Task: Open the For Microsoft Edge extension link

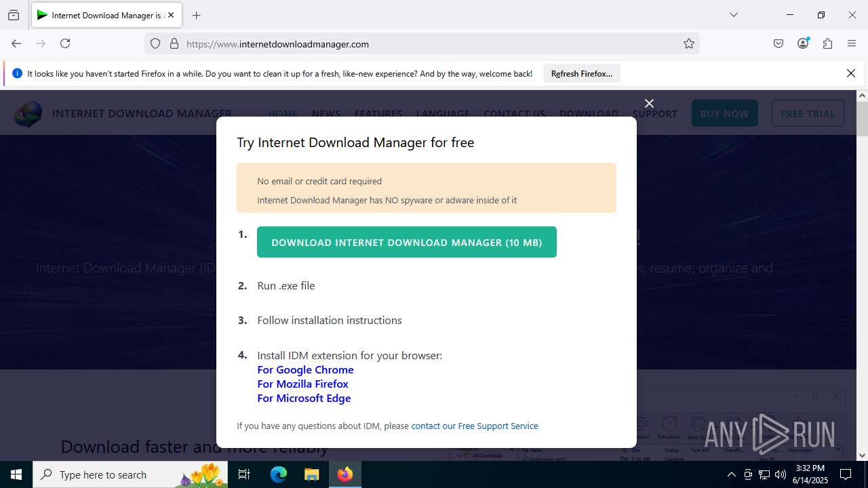Action: coord(304,398)
